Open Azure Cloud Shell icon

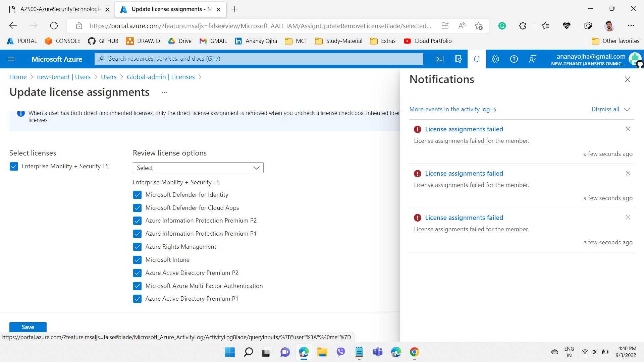pyautogui.click(x=439, y=59)
